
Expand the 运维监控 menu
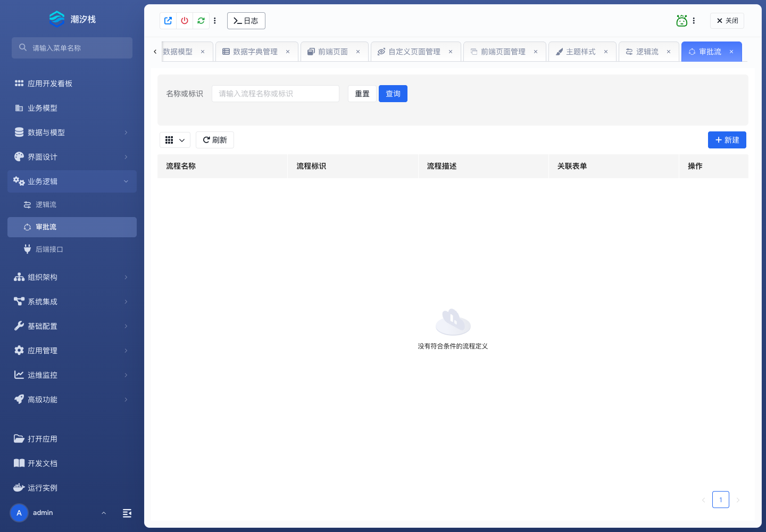coord(72,375)
